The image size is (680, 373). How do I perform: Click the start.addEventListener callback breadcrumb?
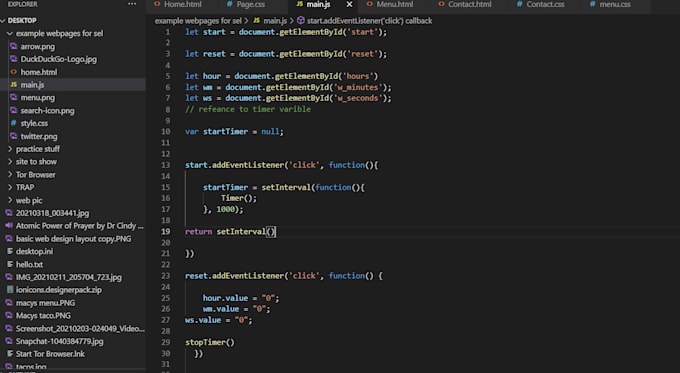click(369, 21)
